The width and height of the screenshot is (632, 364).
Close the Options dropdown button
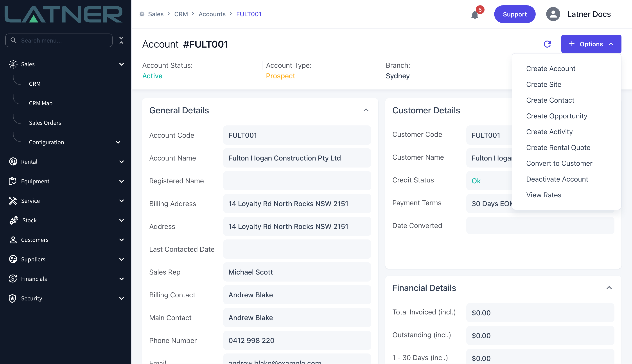click(591, 44)
